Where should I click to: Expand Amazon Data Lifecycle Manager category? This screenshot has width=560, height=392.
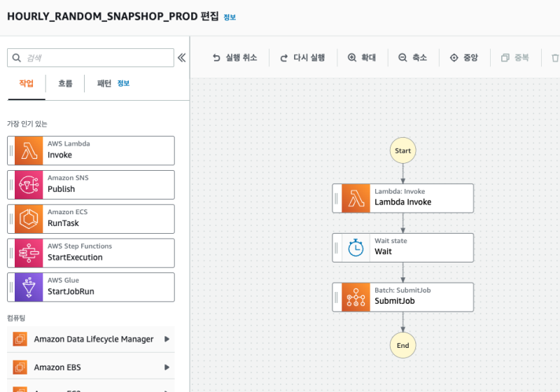click(x=167, y=339)
